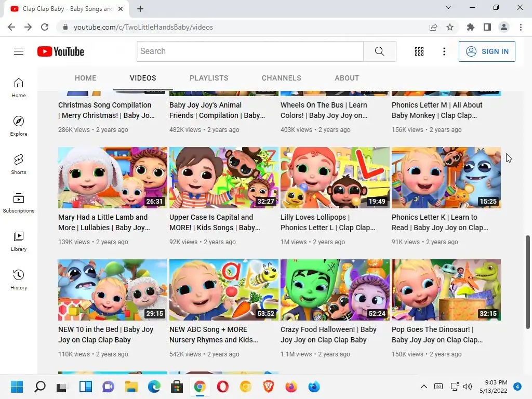The width and height of the screenshot is (532, 399).
Task: Click the YouTube logo
Action: [x=61, y=51]
